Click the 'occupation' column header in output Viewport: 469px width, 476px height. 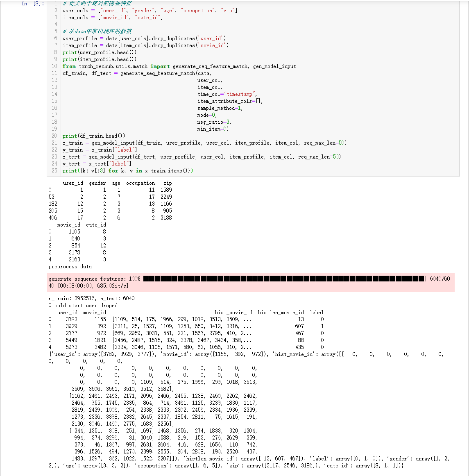click(x=140, y=183)
